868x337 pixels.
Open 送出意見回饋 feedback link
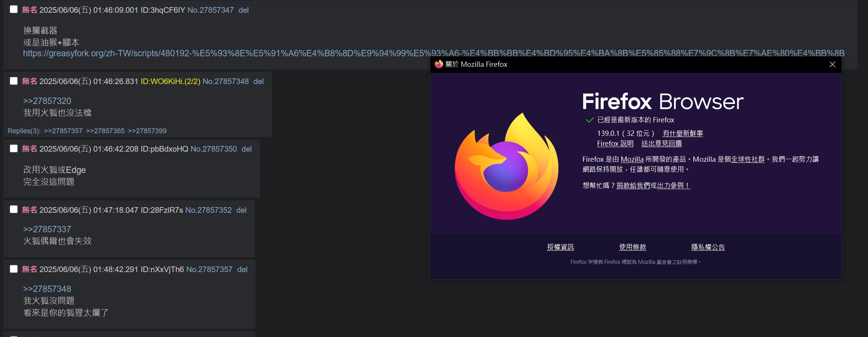click(661, 143)
